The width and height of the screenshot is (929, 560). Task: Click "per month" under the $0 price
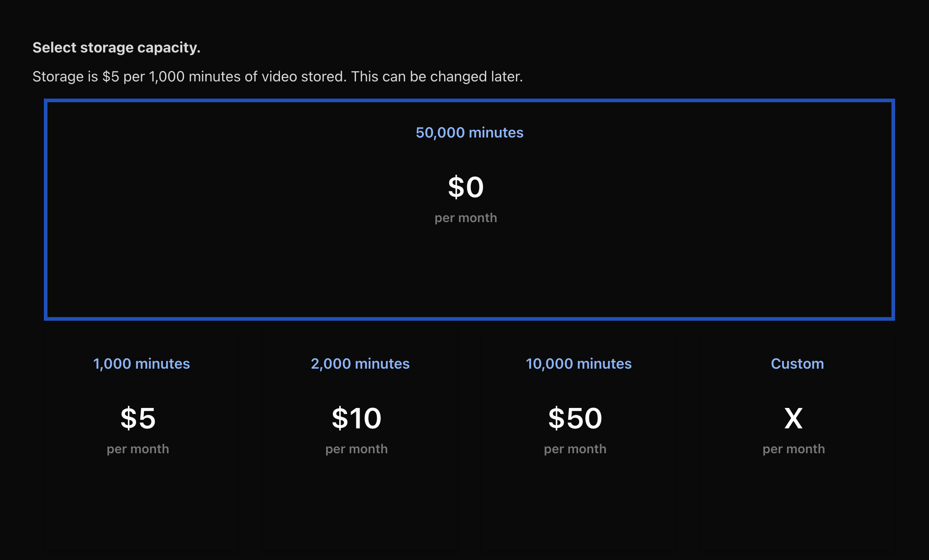(x=466, y=218)
